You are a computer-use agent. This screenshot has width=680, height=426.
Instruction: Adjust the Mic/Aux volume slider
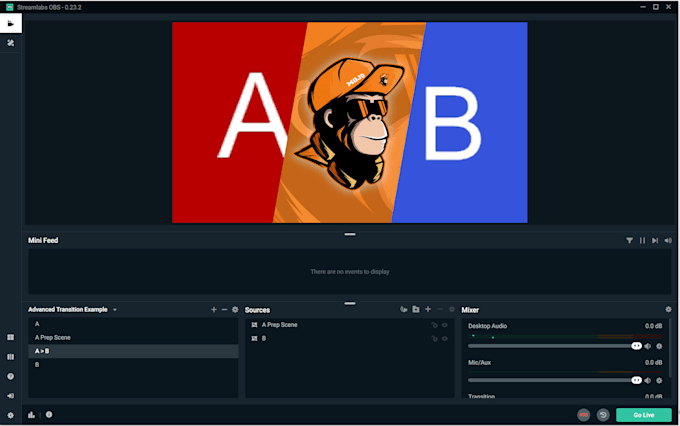click(555, 380)
